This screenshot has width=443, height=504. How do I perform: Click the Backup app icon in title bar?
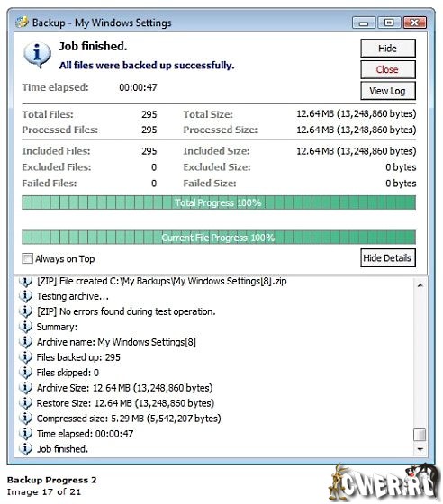[x=23, y=22]
